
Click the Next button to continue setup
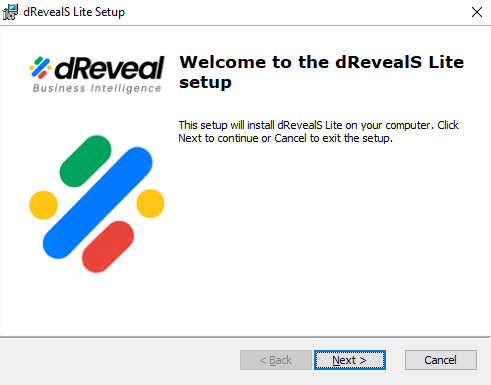click(350, 360)
